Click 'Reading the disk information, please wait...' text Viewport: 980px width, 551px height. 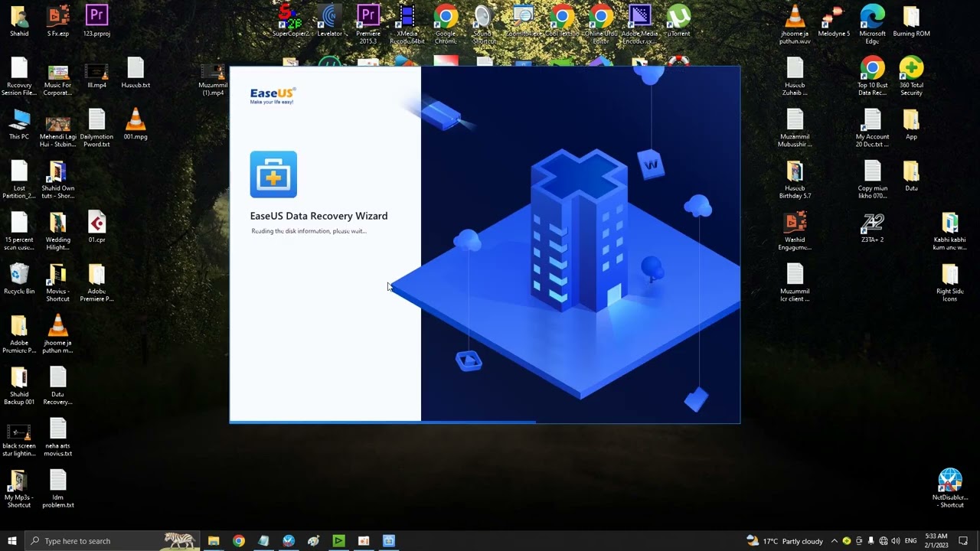309,231
